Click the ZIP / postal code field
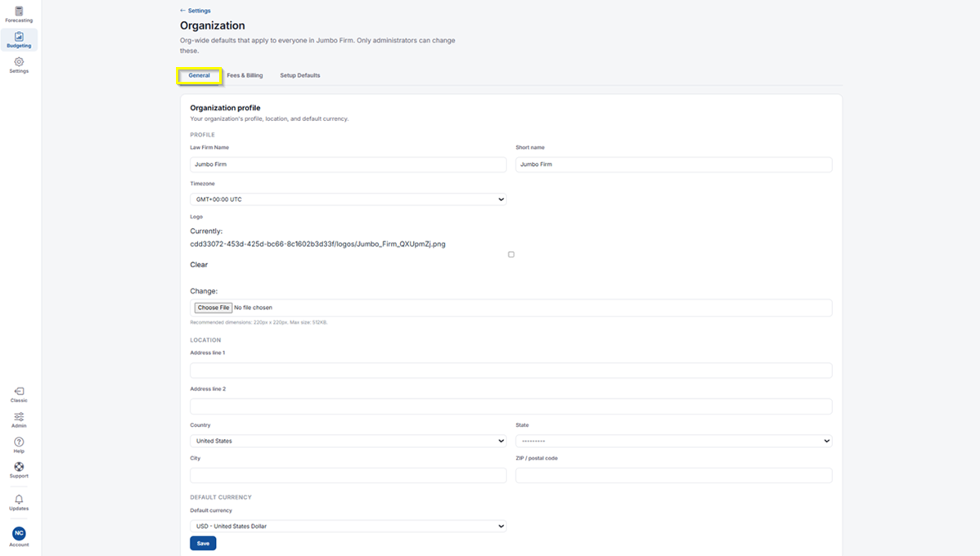This screenshot has height=556, width=980. click(x=674, y=475)
